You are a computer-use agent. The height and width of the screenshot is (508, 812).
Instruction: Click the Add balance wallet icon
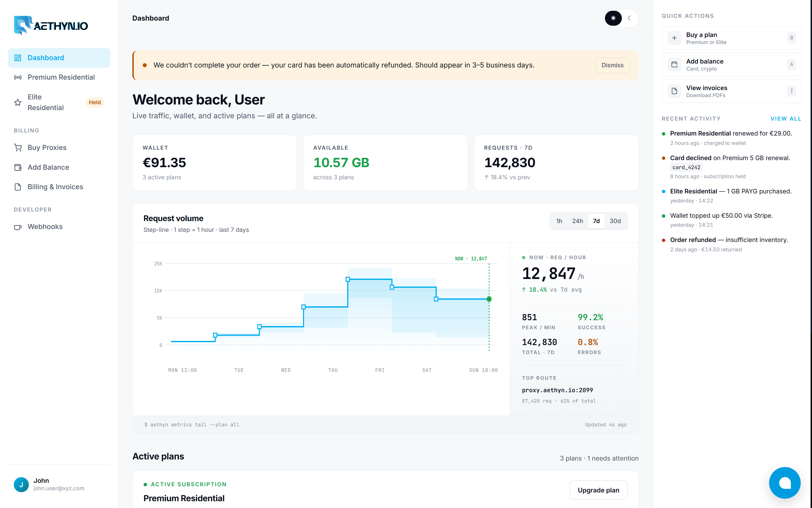pos(674,64)
